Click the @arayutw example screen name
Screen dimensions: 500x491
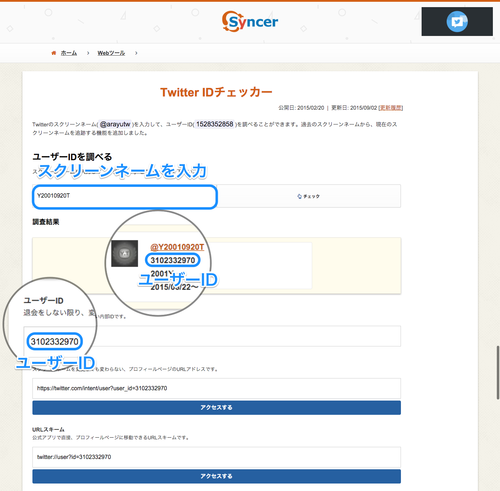click(x=115, y=124)
